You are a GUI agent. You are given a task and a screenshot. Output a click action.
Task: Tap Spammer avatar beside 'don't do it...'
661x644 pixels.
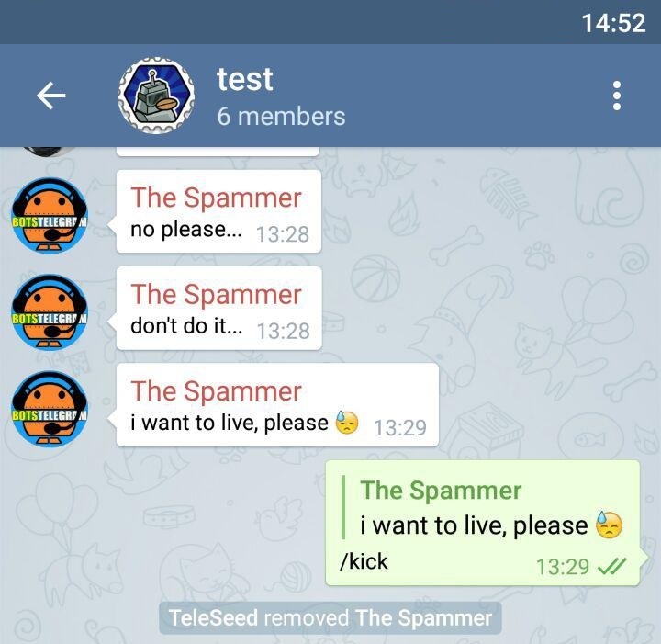click(50, 312)
